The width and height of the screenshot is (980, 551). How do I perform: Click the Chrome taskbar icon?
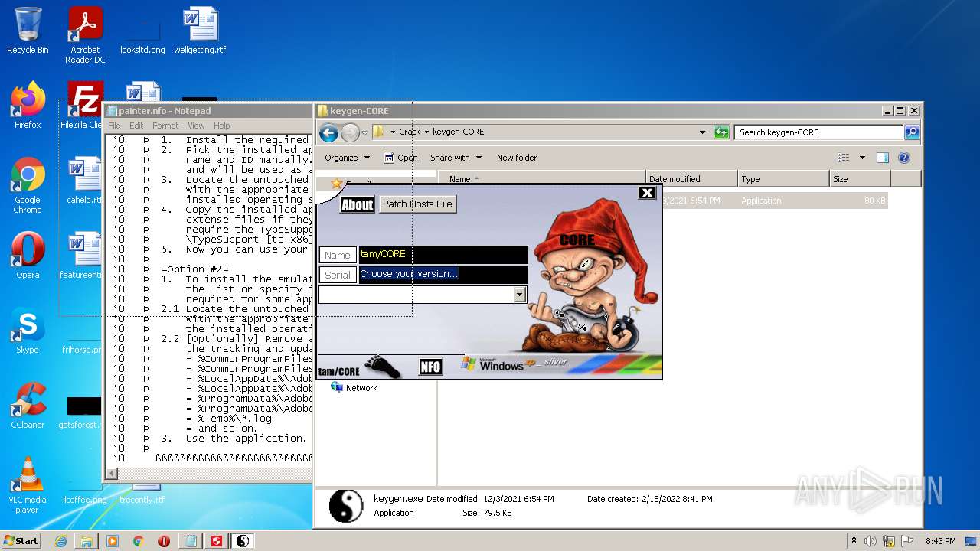(x=139, y=541)
